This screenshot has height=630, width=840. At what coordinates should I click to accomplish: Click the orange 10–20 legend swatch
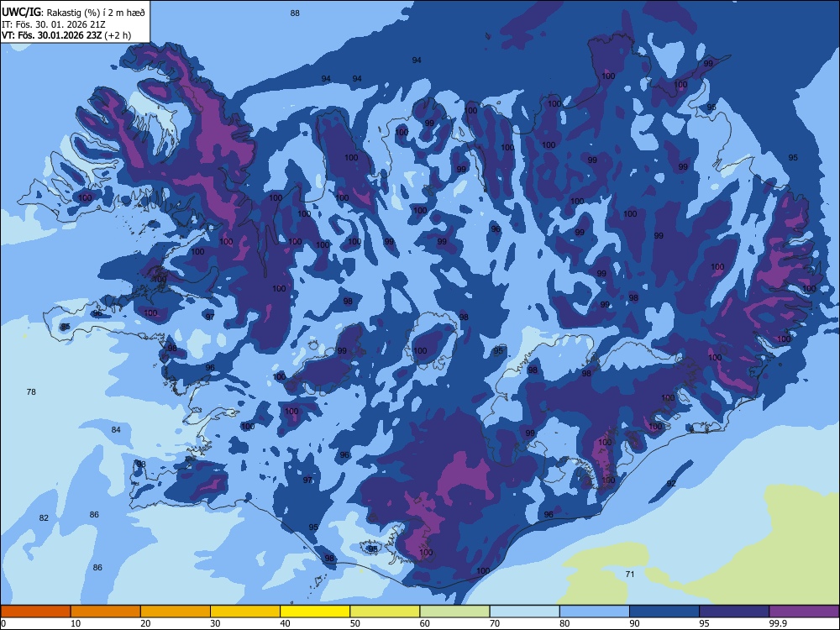pyautogui.click(x=106, y=612)
